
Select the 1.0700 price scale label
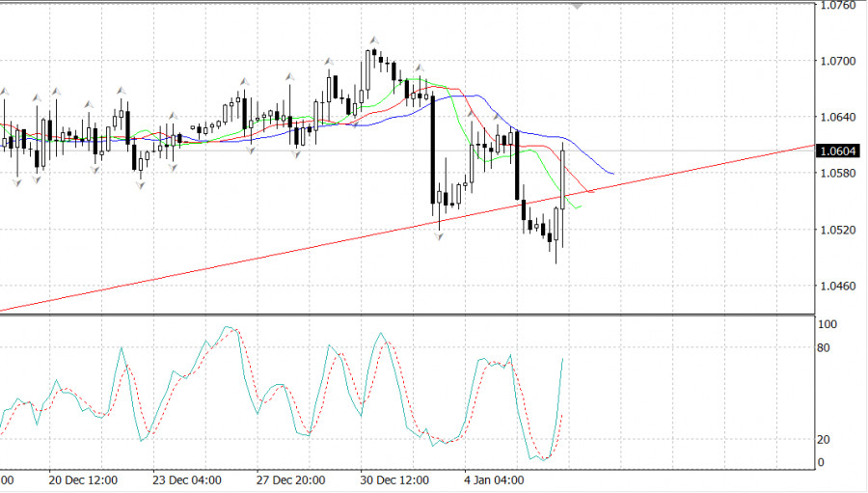(x=835, y=61)
